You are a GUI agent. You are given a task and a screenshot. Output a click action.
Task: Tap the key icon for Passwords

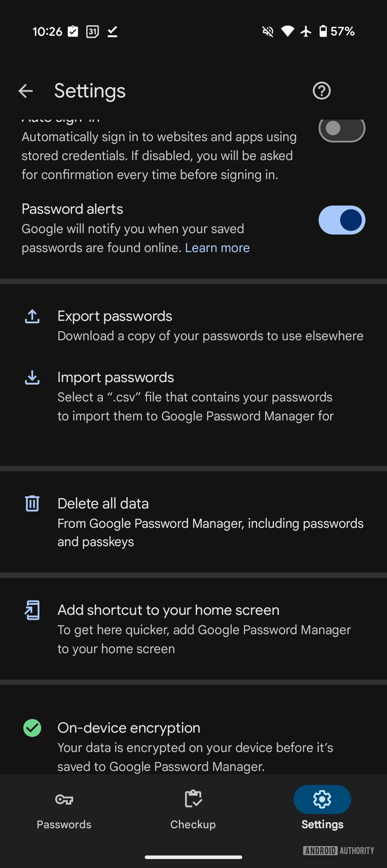(64, 799)
